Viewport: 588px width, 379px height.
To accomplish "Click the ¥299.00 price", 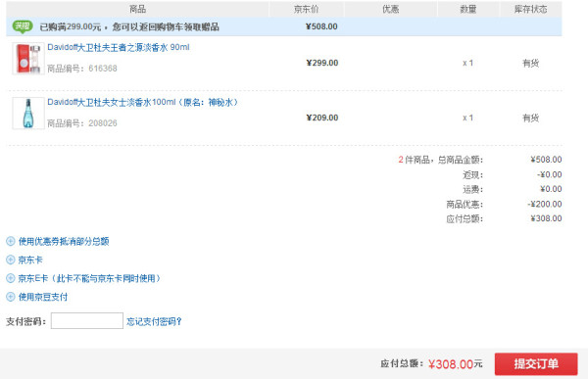I will point(322,63).
